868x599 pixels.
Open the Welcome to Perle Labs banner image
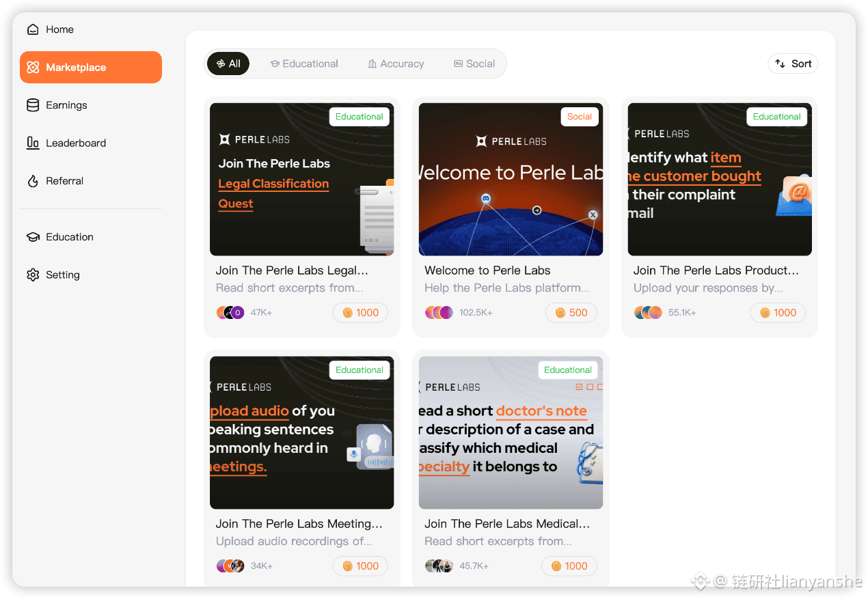tap(511, 180)
